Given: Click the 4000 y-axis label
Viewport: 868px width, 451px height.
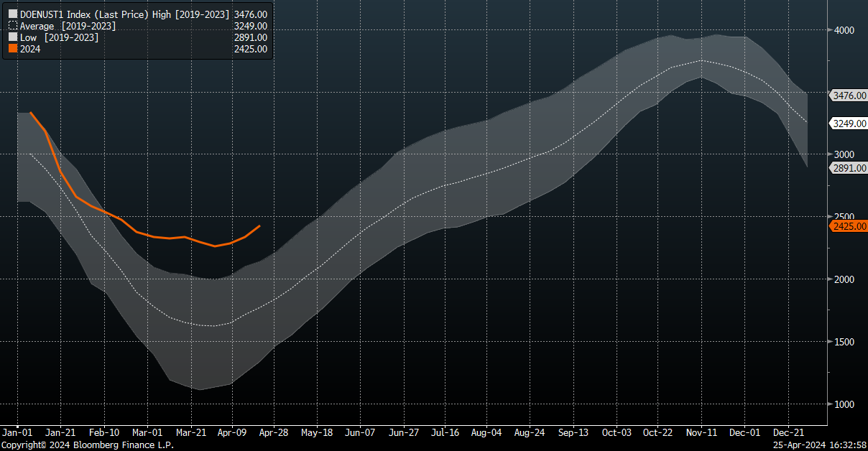Looking at the screenshot, I should tap(844, 30).
